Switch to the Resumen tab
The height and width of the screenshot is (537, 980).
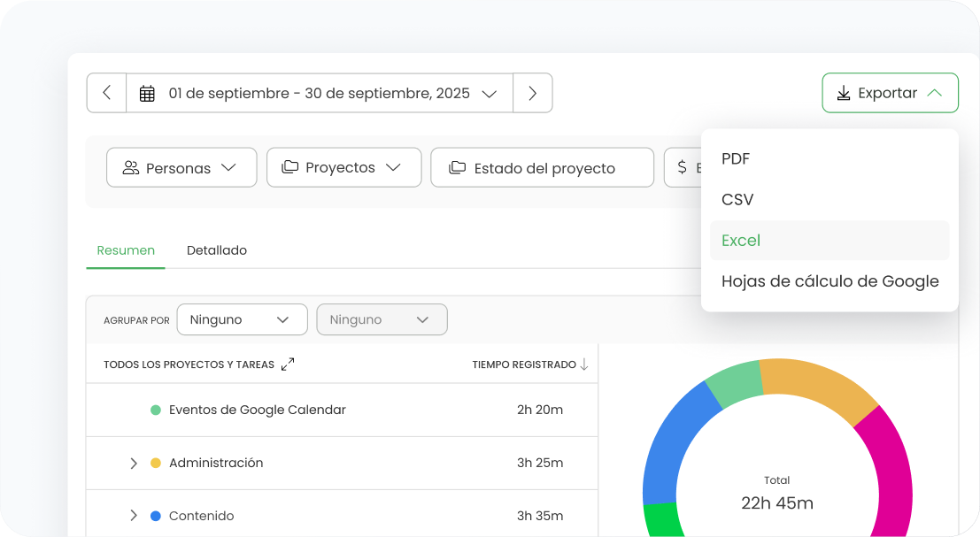point(126,250)
